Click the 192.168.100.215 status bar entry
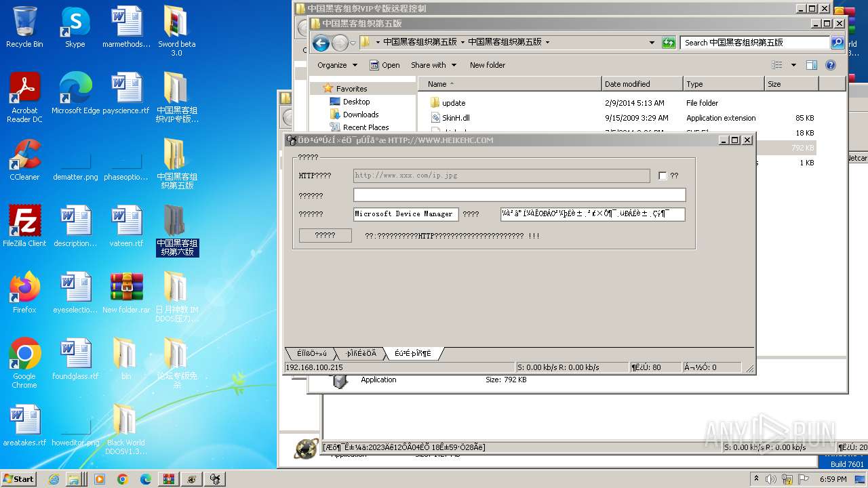This screenshot has height=488, width=868. pyautogui.click(x=399, y=367)
